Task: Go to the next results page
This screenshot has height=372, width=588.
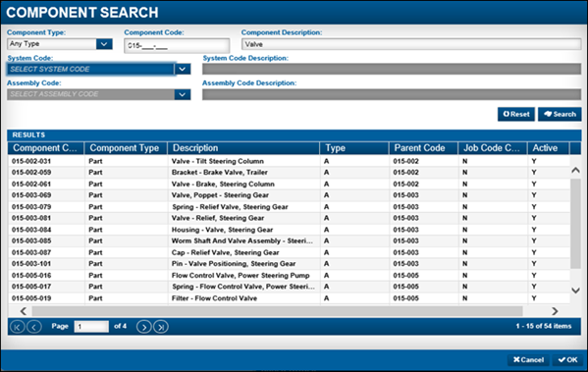Action: tap(144, 327)
